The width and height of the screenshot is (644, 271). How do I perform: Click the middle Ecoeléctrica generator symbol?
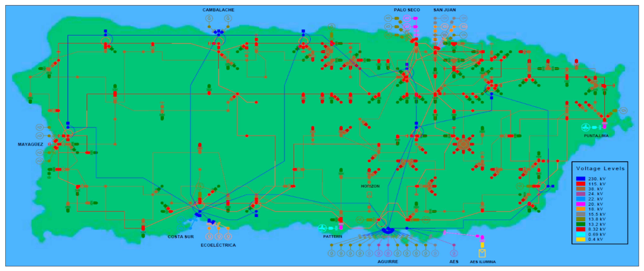click(x=219, y=236)
